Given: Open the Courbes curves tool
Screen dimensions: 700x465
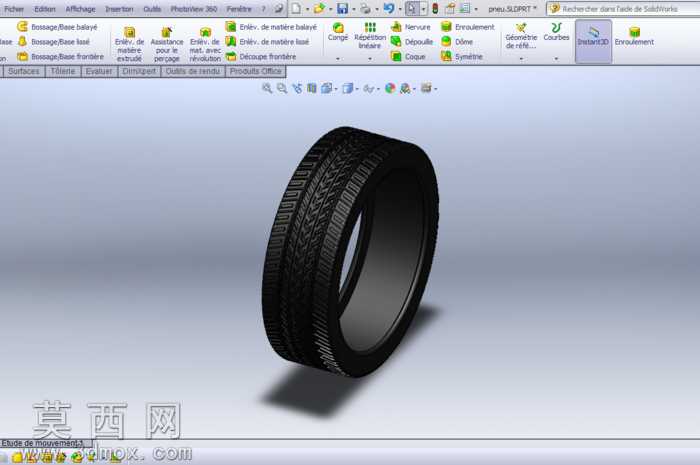Looking at the screenshot, I should tap(556, 32).
